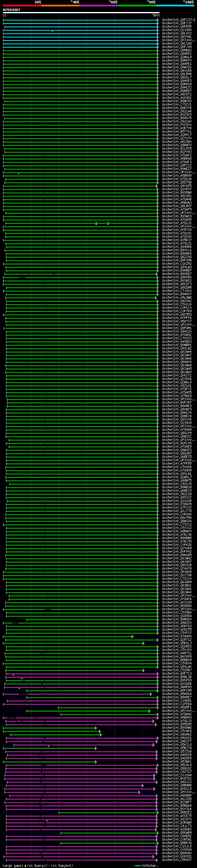The width and height of the screenshot is (197, 868).
Task: Select hit UniRef100_Q9FI37-2
Action: (x=179, y=20)
